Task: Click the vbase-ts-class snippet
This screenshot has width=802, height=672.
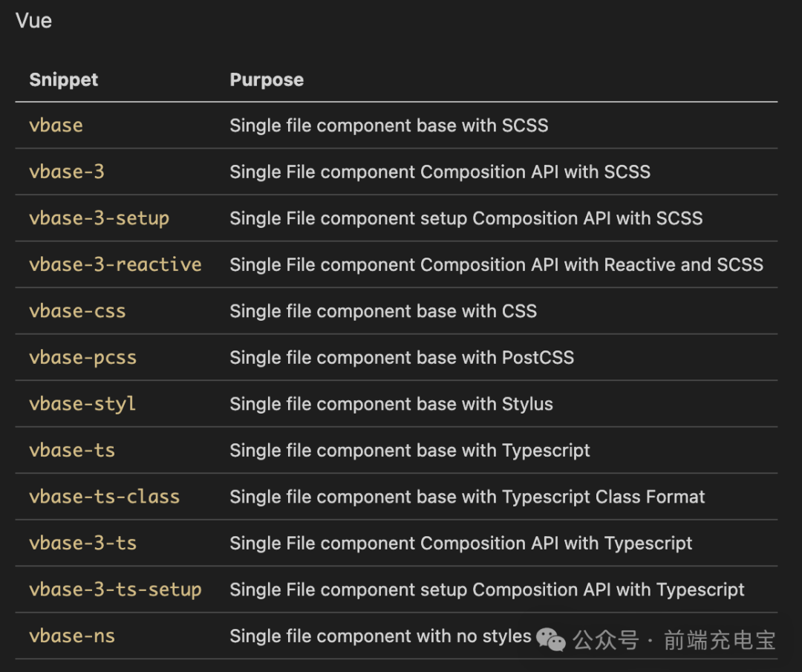Action: click(104, 497)
